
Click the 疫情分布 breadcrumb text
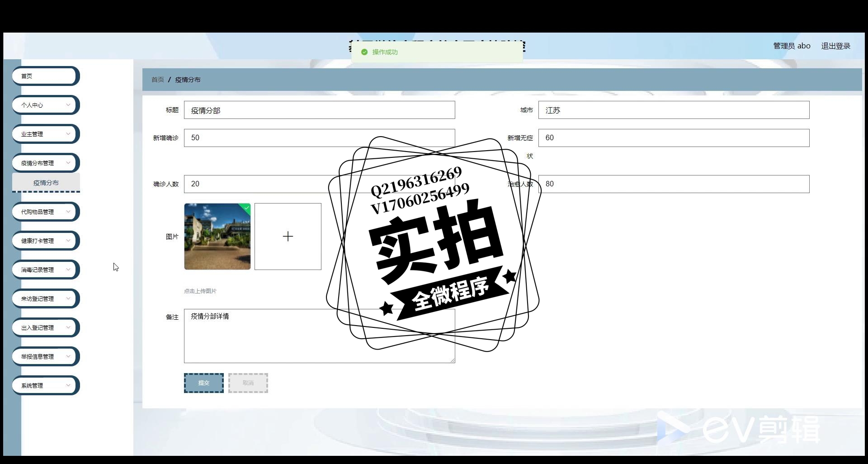(188, 80)
